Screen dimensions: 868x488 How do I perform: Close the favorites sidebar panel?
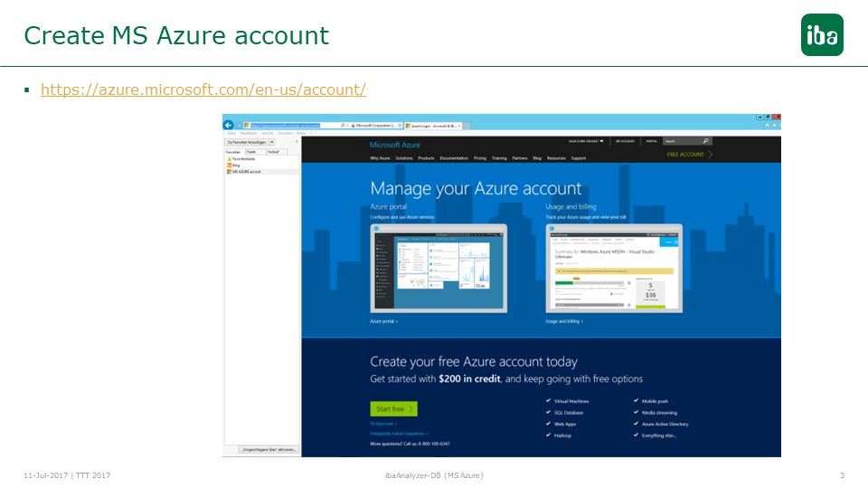pyautogui.click(x=297, y=142)
